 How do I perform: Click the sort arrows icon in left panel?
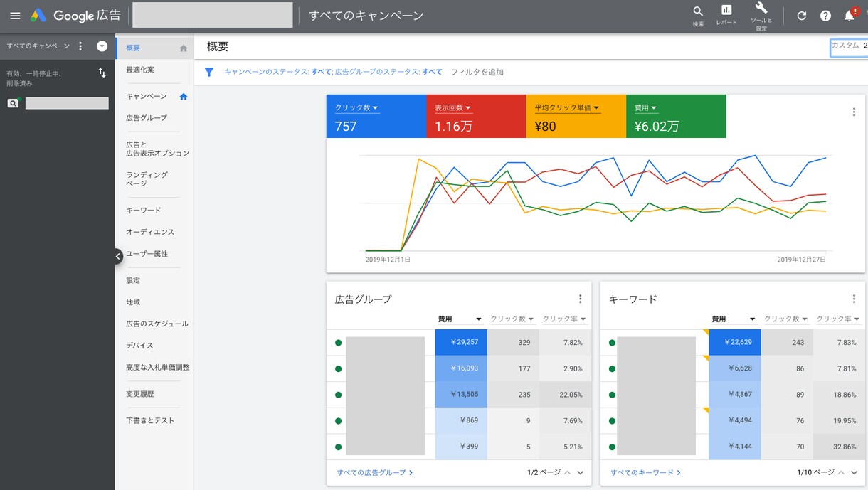tap(102, 73)
